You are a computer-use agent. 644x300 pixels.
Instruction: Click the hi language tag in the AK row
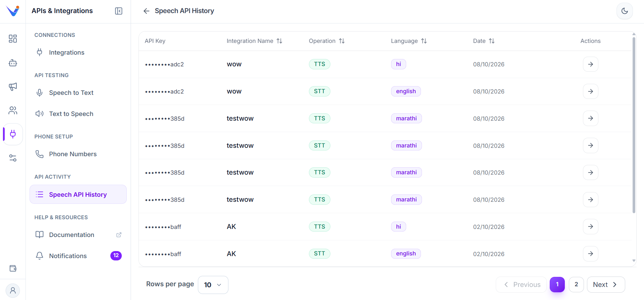(398, 227)
